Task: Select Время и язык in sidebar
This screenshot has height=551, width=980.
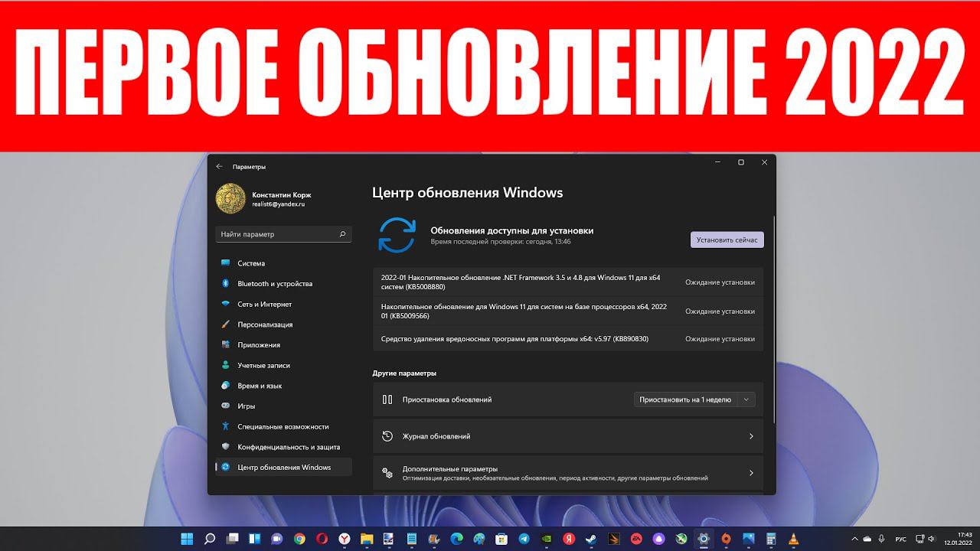Action: click(x=284, y=386)
